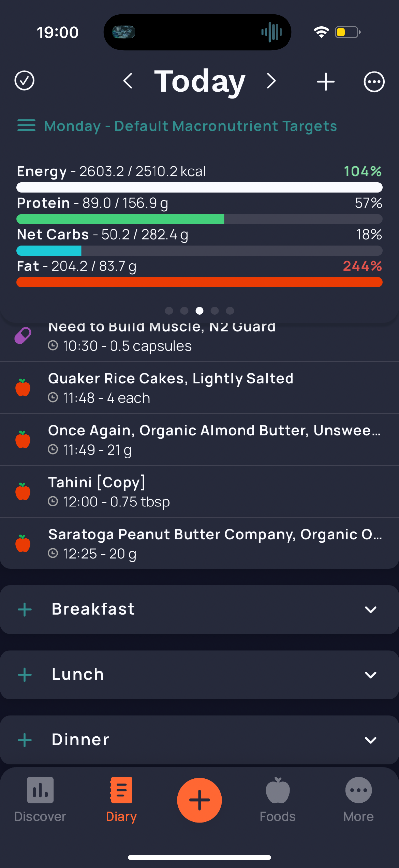399x868 pixels.
Task: Open the macronutrient targets hamburger menu
Action: coord(26,126)
